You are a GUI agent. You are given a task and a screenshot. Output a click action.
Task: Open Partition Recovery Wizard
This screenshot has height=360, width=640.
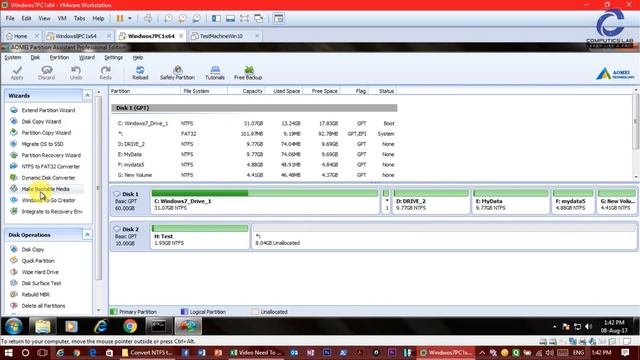[51, 155]
